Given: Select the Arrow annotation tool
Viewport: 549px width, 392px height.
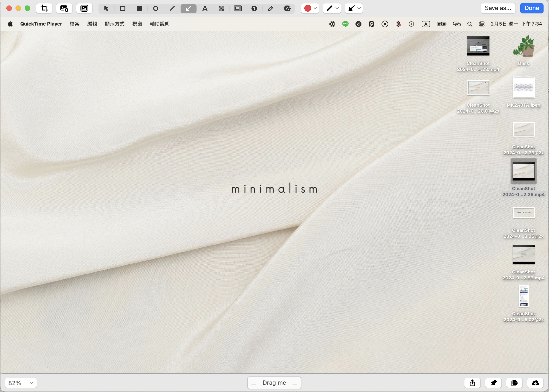Looking at the screenshot, I should pos(188,8).
